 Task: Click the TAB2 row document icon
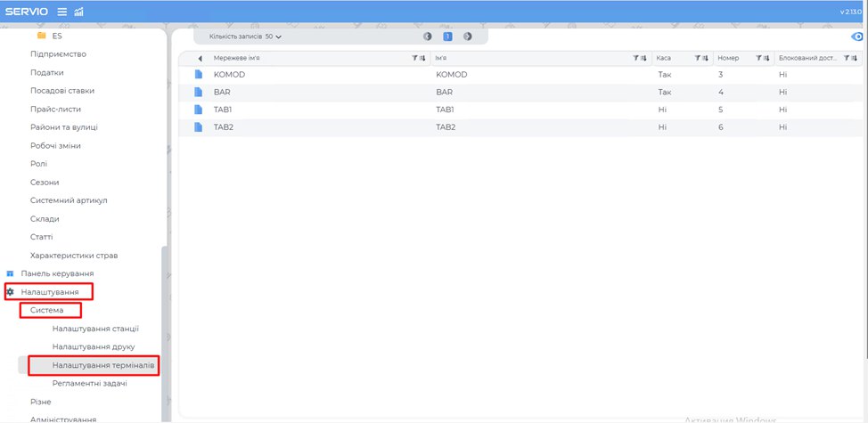pyautogui.click(x=199, y=127)
